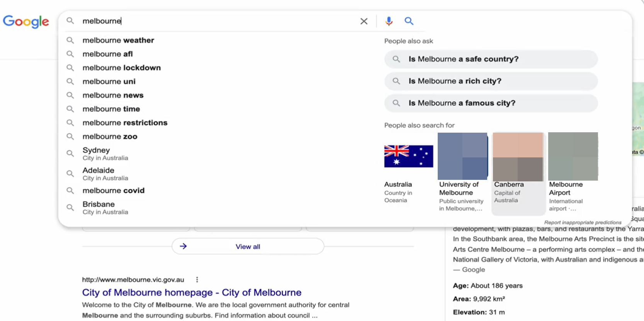Select the 'melbourne time' suggestion
Image resolution: width=644 pixels, height=321 pixels.
[111, 109]
